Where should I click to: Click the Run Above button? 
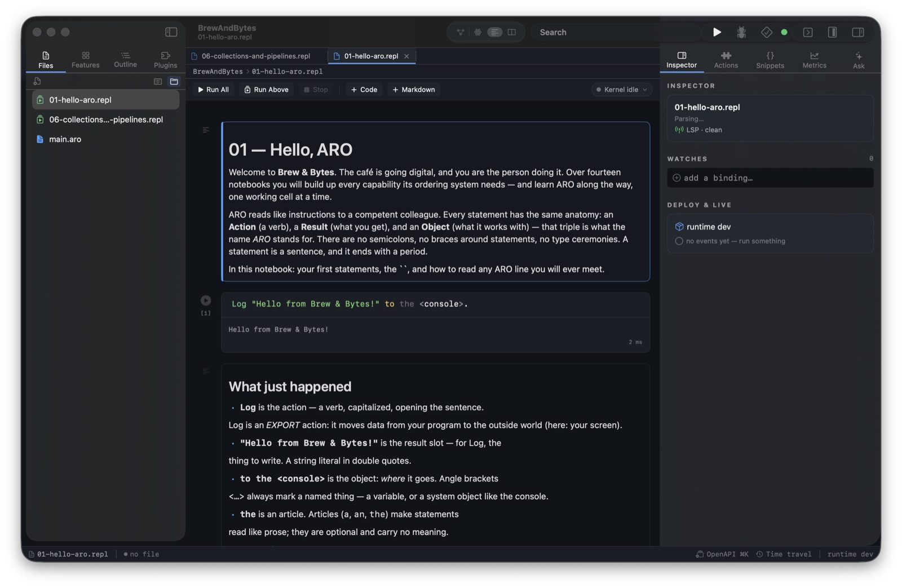click(x=266, y=90)
